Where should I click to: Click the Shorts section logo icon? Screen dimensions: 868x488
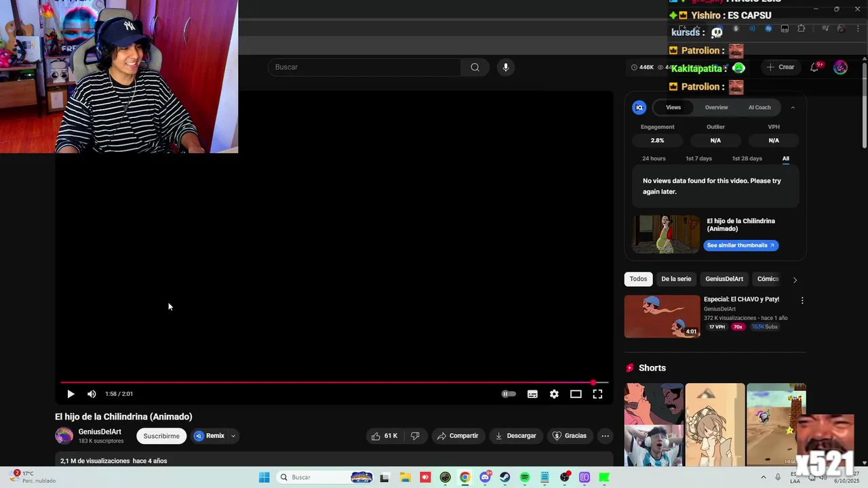(x=630, y=368)
